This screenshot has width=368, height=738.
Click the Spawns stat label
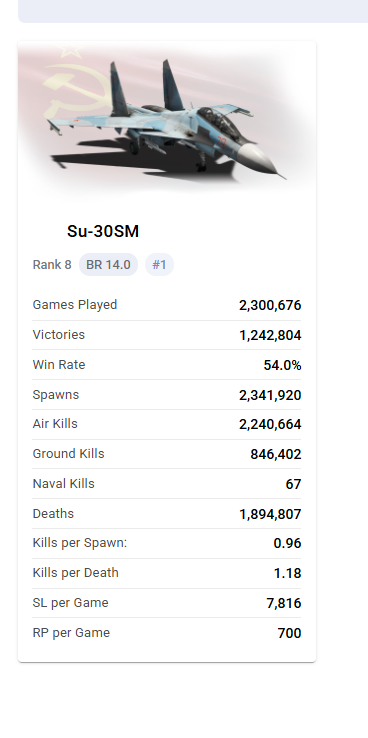tap(56, 394)
